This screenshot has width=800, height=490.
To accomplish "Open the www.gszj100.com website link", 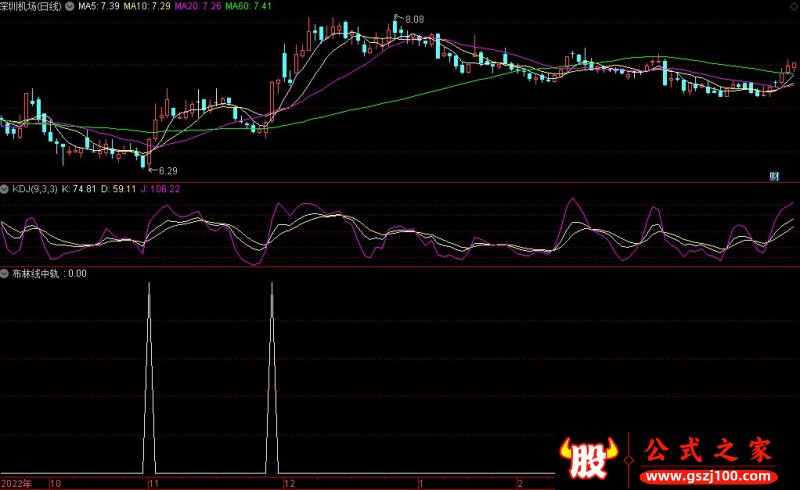I will click(708, 477).
